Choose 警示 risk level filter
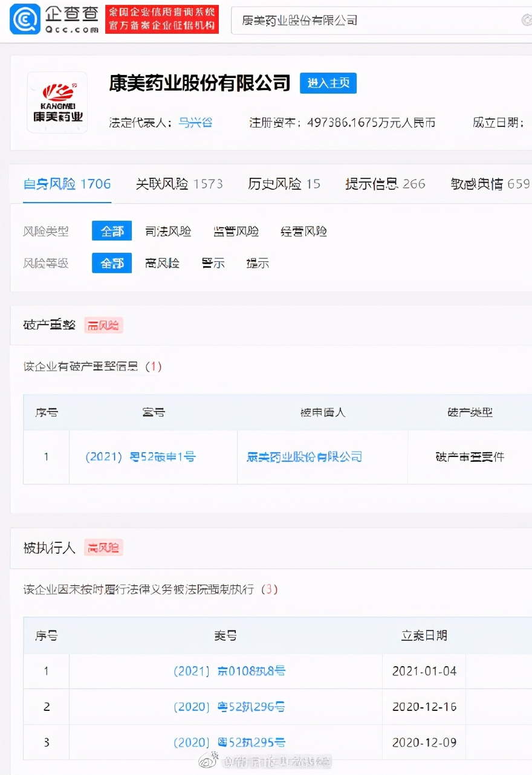 pos(213,263)
